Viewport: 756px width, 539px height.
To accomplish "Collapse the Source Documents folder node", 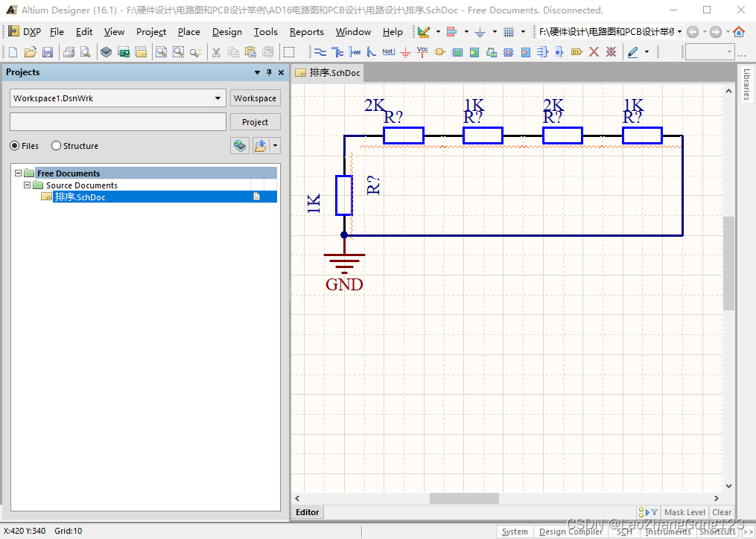I will [x=27, y=185].
